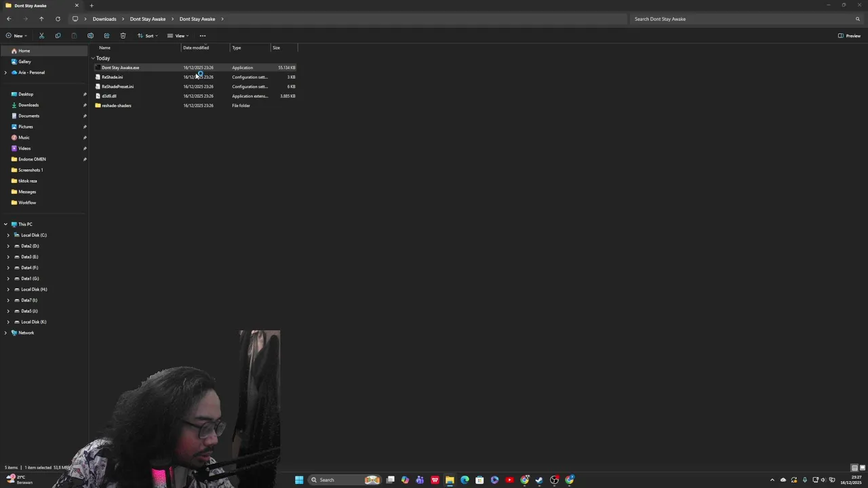This screenshot has height=488, width=868.
Task: Open Microsoft Store from the taskbar
Action: (x=479, y=480)
